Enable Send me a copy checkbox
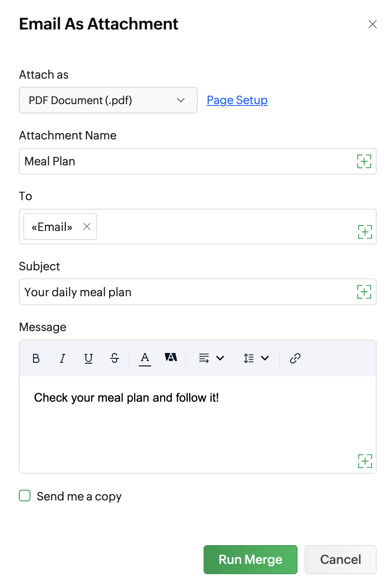 (x=25, y=496)
